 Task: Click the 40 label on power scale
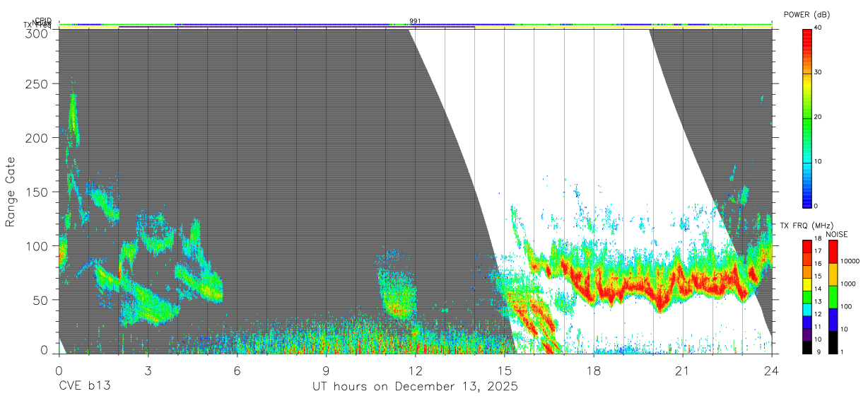click(x=819, y=28)
